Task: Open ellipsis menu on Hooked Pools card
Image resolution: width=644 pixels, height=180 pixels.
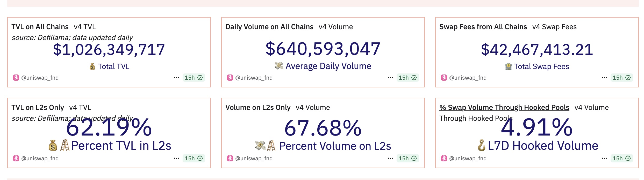Action: (604, 158)
